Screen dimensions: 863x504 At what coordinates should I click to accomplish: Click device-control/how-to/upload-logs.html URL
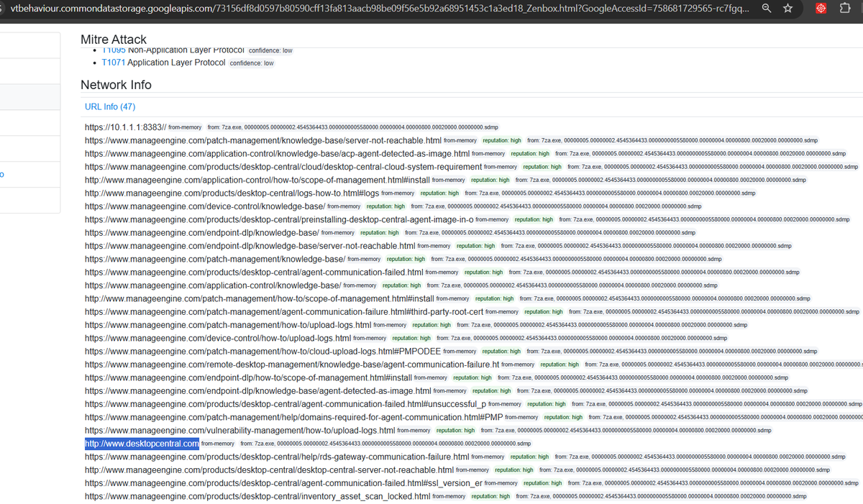coord(218,338)
